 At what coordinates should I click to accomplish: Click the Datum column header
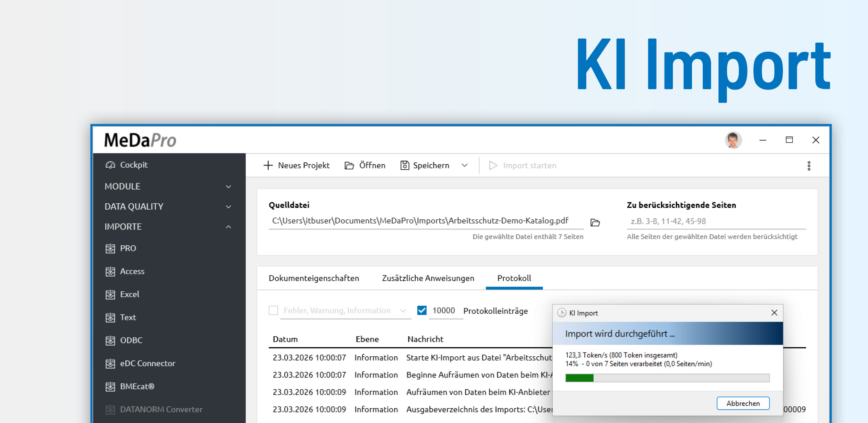coord(285,339)
